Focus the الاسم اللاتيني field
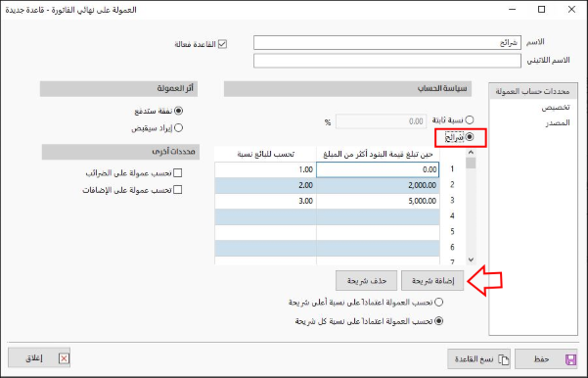The width and height of the screenshot is (588, 378). [387, 61]
